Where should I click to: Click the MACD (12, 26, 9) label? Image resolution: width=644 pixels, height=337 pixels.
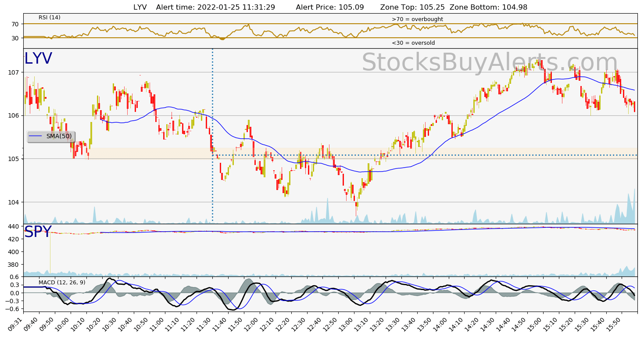pyautogui.click(x=62, y=282)
